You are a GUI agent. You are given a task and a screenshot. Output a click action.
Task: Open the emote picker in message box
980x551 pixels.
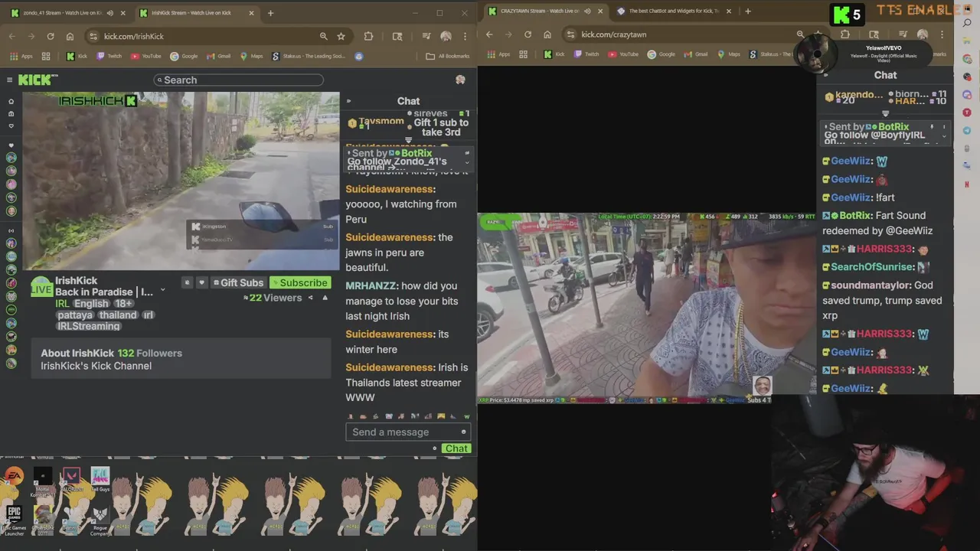pyautogui.click(x=463, y=432)
